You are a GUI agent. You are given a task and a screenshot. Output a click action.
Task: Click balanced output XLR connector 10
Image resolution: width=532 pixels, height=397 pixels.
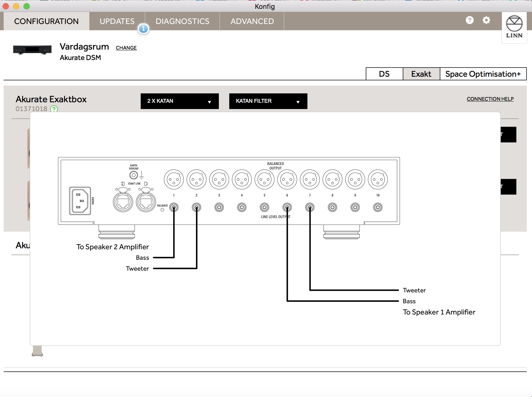[x=378, y=179]
